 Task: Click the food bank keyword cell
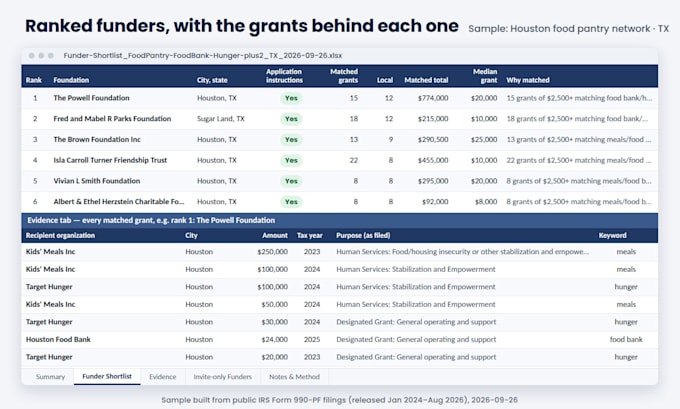(626, 340)
